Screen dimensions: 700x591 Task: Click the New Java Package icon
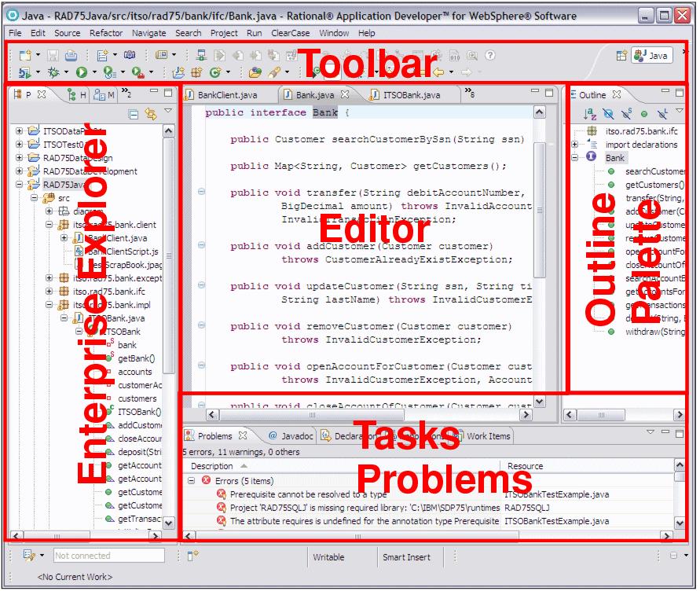click(196, 72)
